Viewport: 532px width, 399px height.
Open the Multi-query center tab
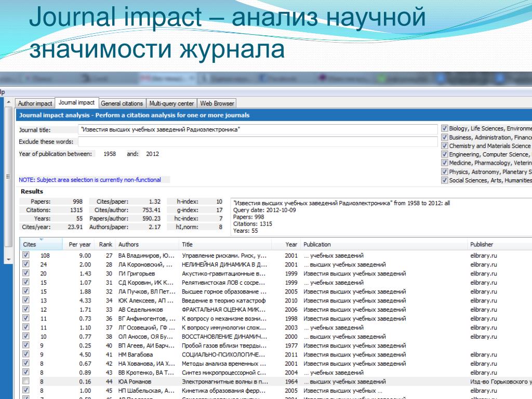click(171, 103)
